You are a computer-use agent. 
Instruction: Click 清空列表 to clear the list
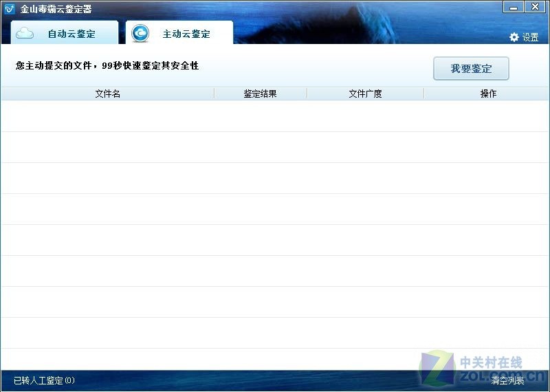pyautogui.click(x=507, y=380)
